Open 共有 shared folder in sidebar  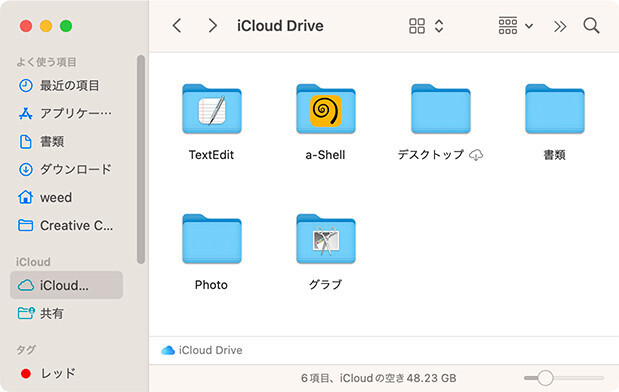(x=66, y=313)
